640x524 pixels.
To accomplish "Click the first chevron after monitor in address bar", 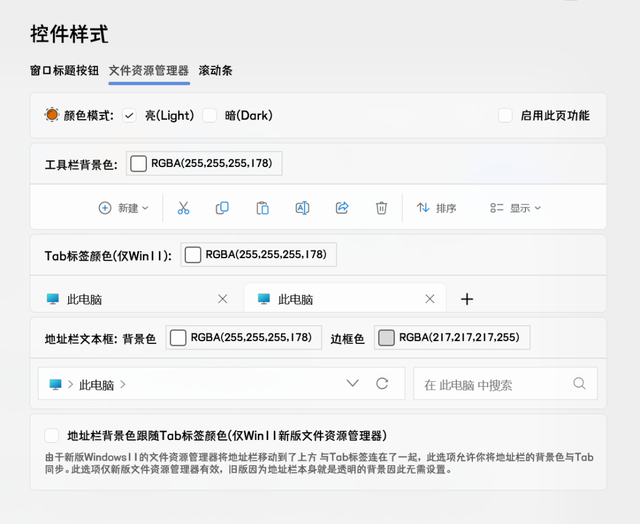I will 70,384.
